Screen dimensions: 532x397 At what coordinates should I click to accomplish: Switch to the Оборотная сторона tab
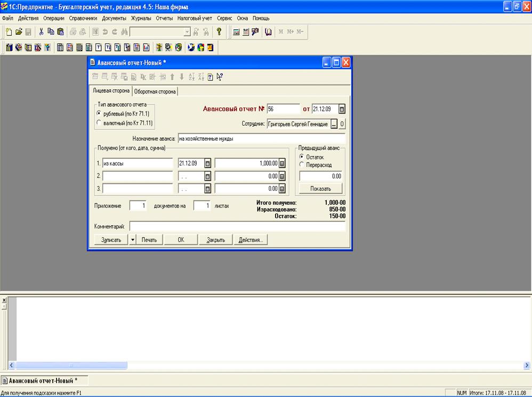pos(155,92)
